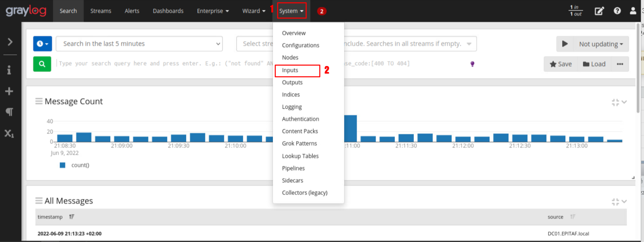Toggle source column sort order

[x=573, y=217]
